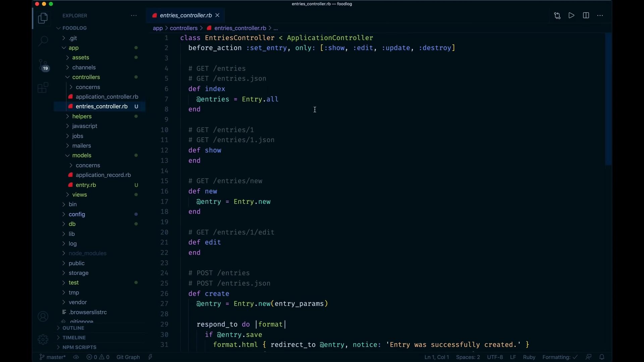Open Git Graph from status bar
This screenshot has height=362, width=644.
tap(128, 358)
